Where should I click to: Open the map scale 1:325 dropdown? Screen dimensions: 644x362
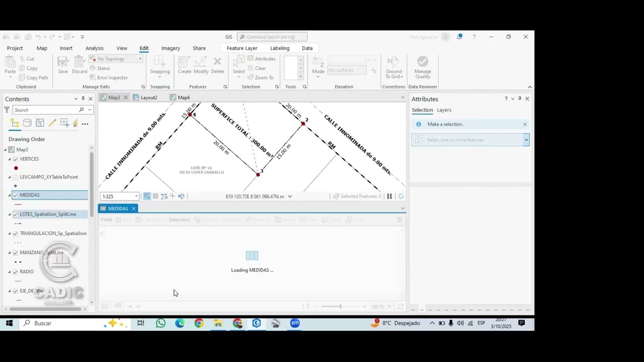pos(136,197)
